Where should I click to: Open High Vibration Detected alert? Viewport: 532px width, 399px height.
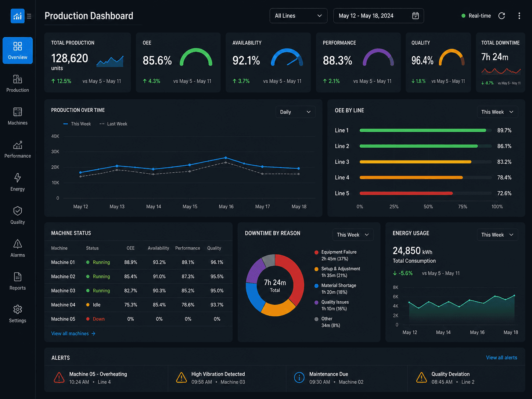point(227,378)
